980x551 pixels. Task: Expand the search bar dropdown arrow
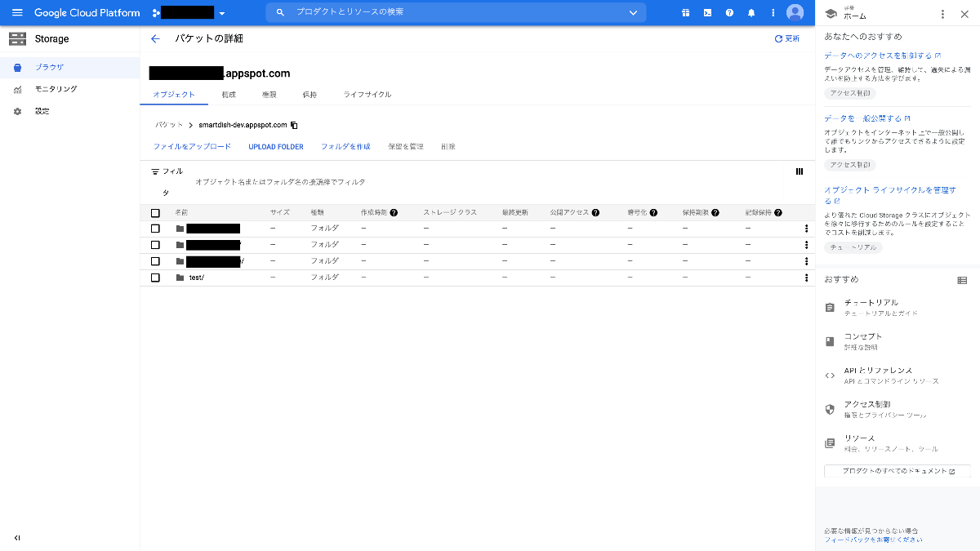click(634, 12)
